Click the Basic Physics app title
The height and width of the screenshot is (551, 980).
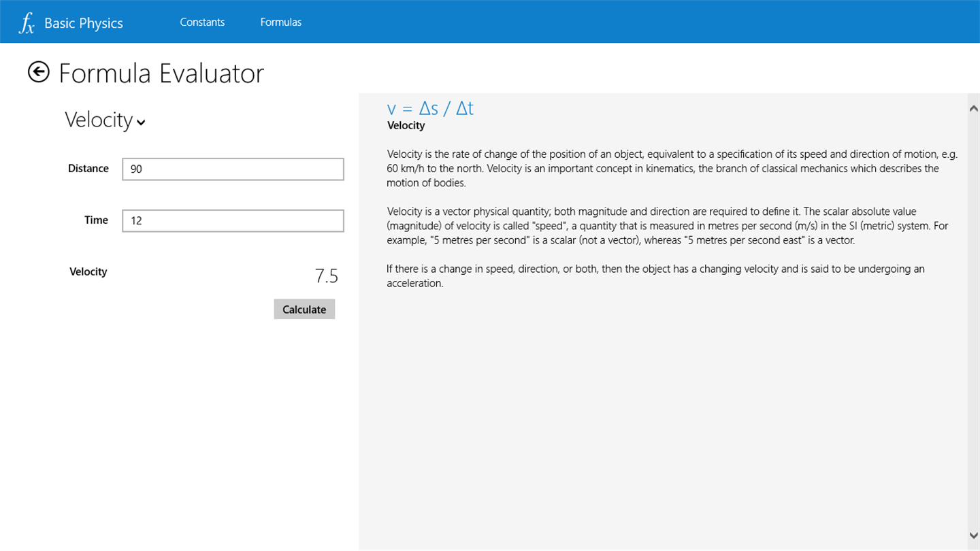coord(84,23)
